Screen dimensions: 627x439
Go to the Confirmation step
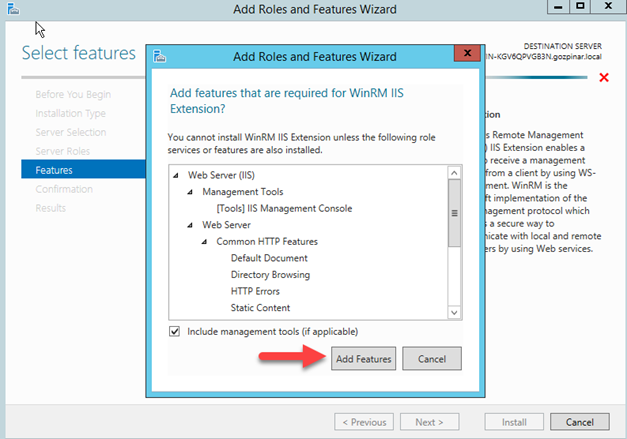[x=64, y=189]
